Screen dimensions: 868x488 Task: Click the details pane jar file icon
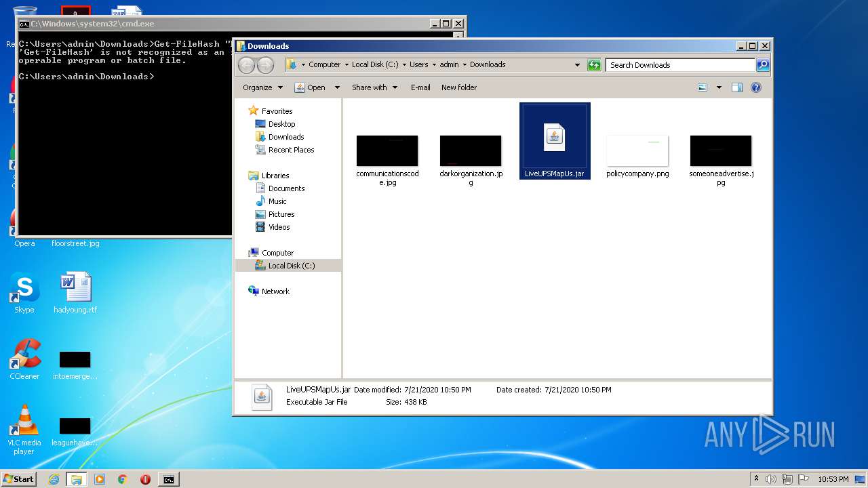(262, 396)
